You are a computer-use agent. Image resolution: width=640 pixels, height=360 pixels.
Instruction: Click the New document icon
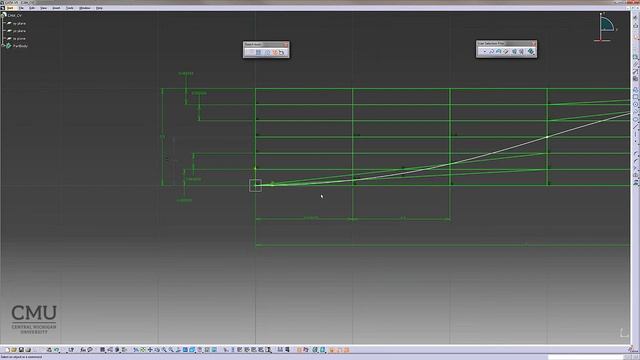tap(7, 350)
